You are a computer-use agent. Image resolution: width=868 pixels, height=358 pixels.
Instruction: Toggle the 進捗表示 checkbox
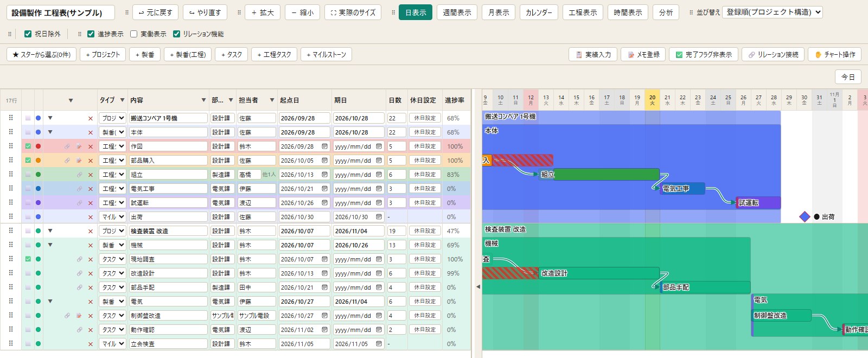(x=91, y=34)
